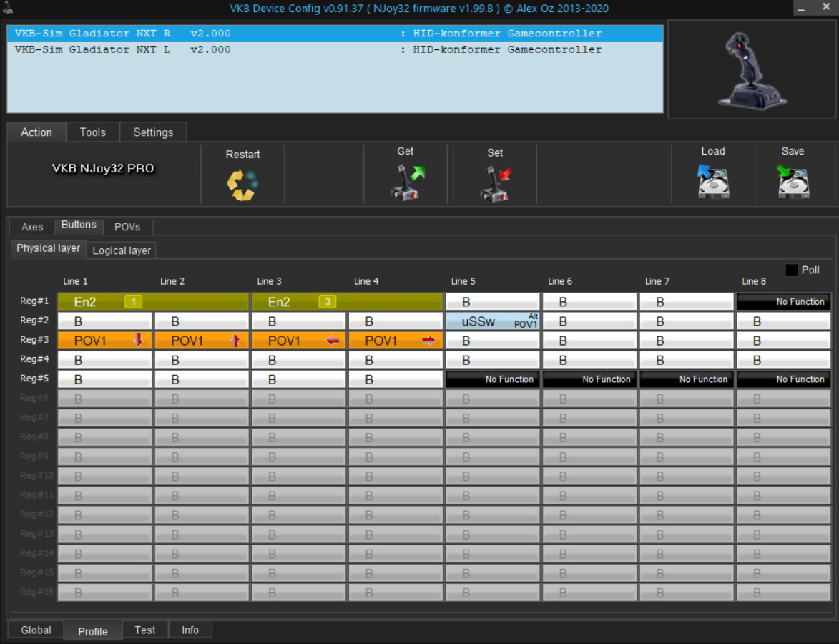Open the Test bottom tab
The image size is (839, 644).
point(145,630)
